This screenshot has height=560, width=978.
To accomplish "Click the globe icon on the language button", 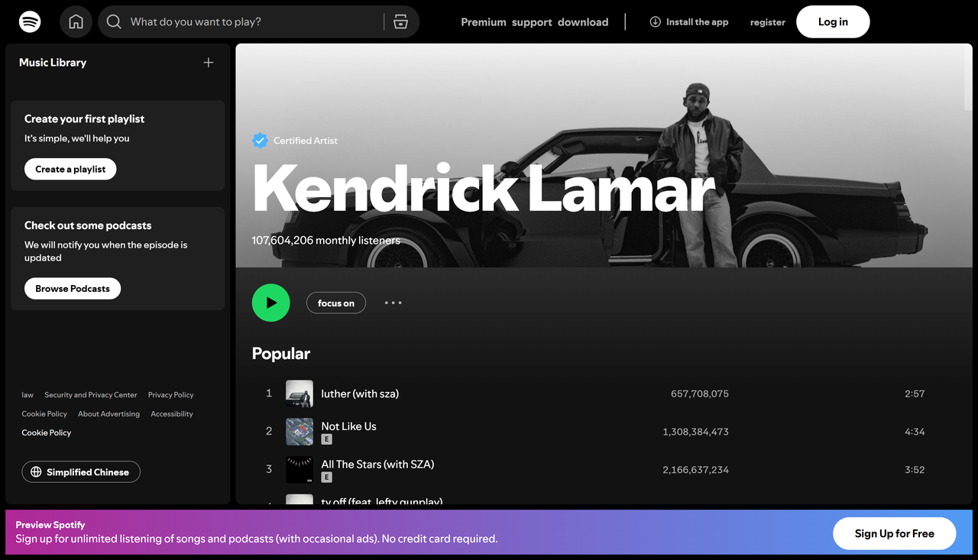I will coord(36,471).
